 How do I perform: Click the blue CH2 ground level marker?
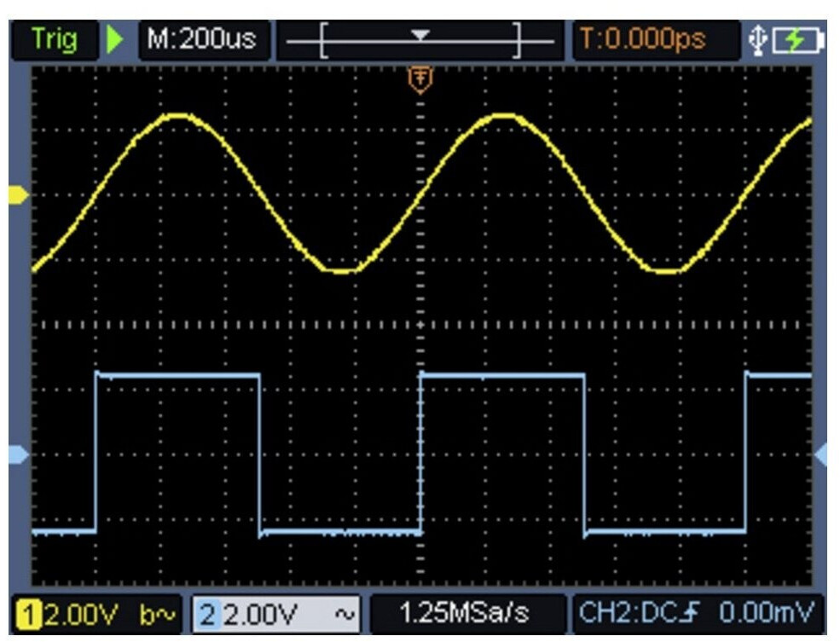pos(18,454)
